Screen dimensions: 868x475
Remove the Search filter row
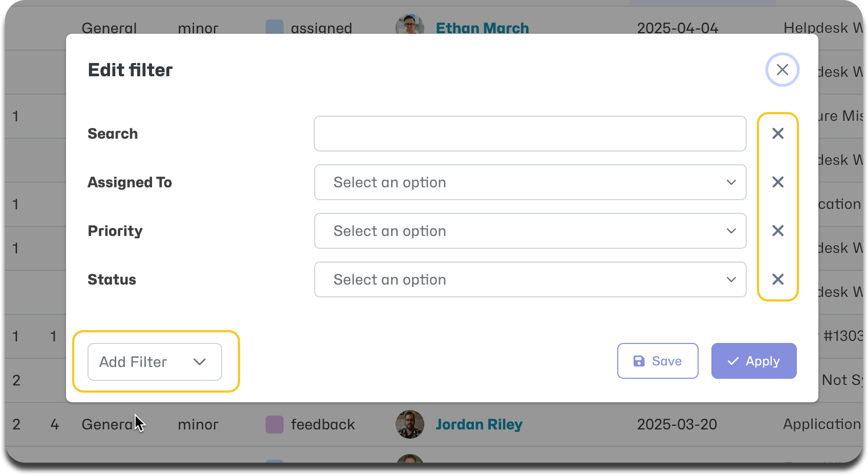click(778, 134)
